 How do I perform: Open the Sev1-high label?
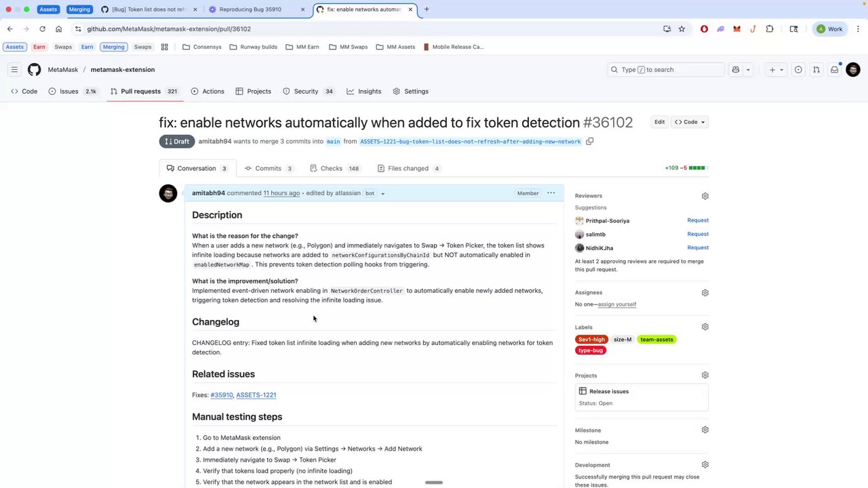[x=591, y=340]
